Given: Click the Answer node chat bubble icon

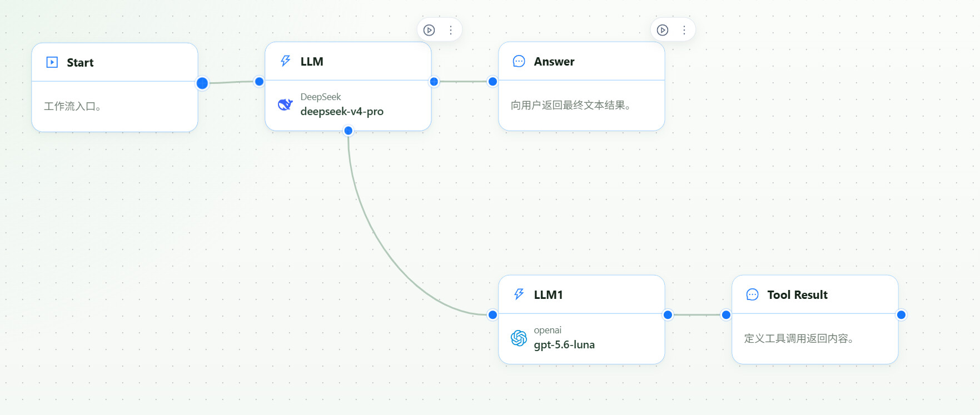Looking at the screenshot, I should [519, 61].
